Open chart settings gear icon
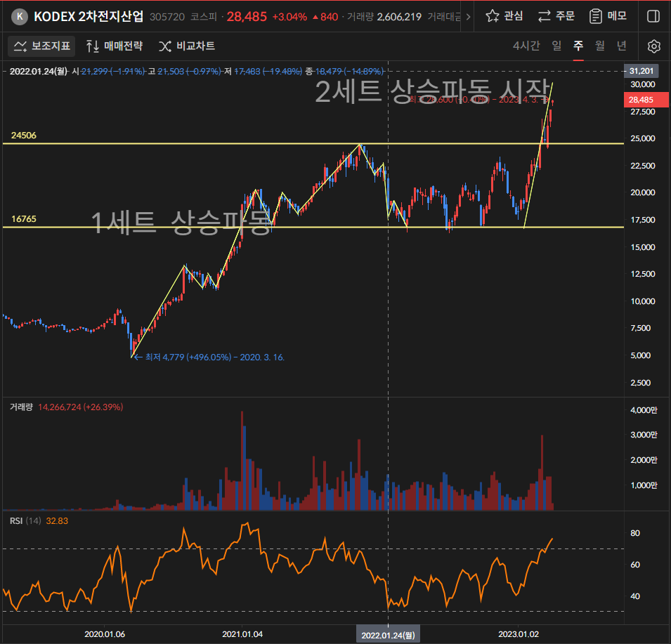The image size is (671, 644). (654, 46)
